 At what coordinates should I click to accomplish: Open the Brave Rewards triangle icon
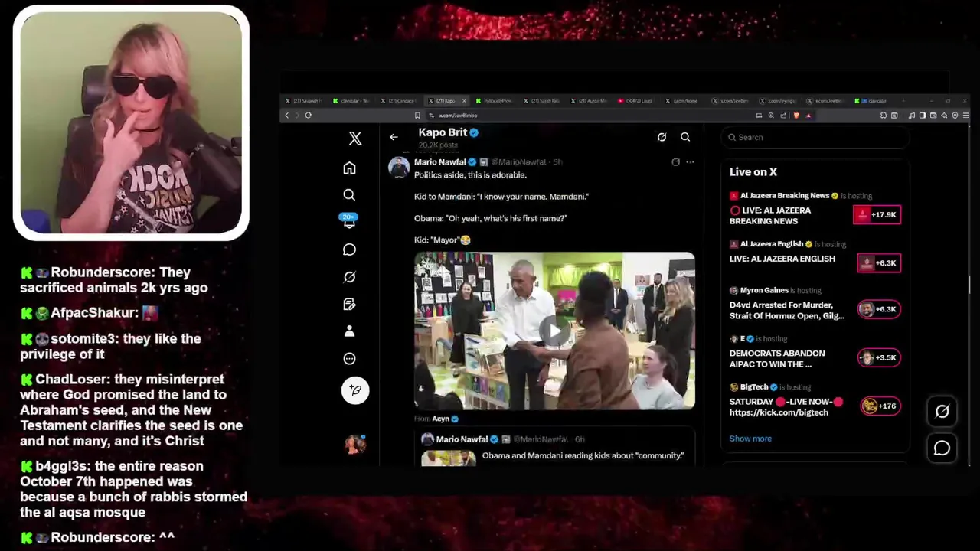click(808, 116)
